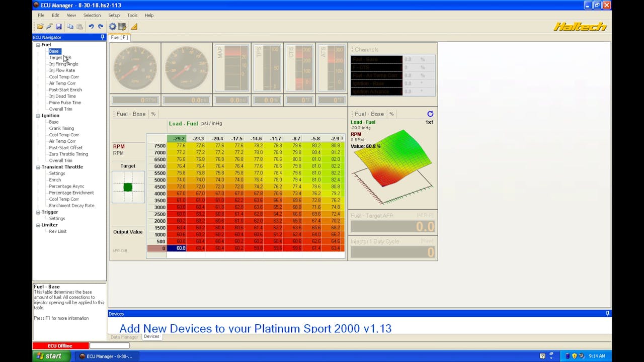Viewport: 644px width, 362px height.
Task: Switch to the Data Manager tab
Action: point(124,337)
